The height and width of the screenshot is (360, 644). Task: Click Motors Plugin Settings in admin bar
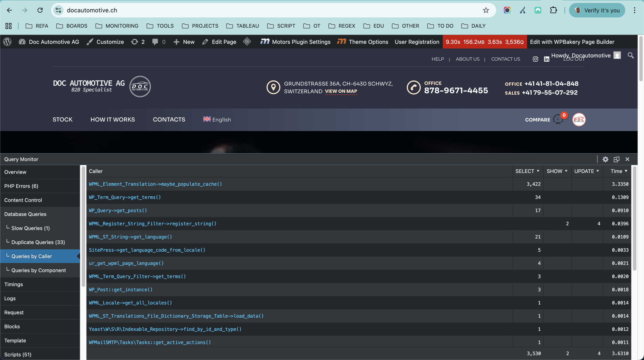[295, 42]
